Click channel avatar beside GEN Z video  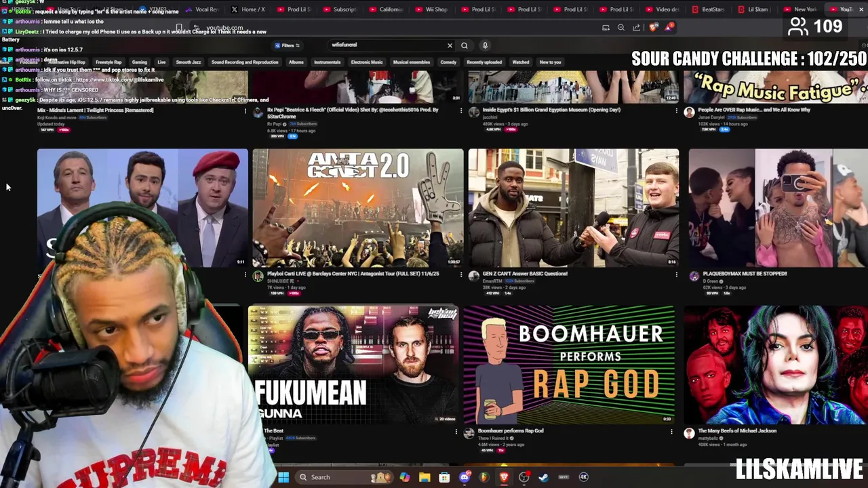pos(473,277)
